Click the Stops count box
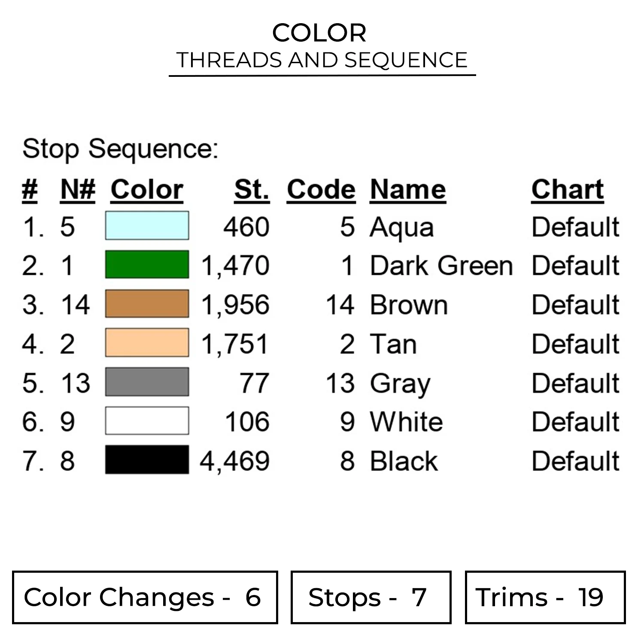644x644 pixels. pos(371,597)
